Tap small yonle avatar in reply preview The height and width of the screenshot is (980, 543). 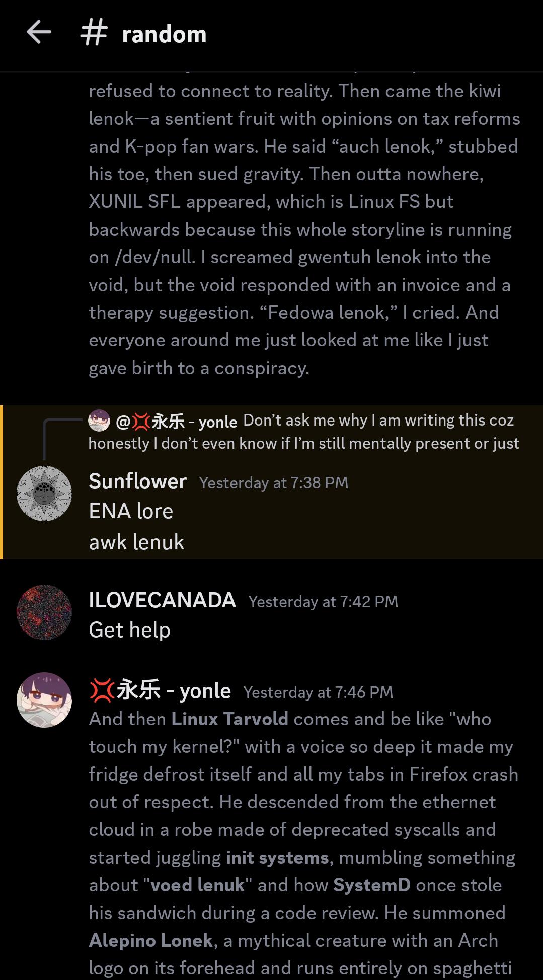point(99,421)
